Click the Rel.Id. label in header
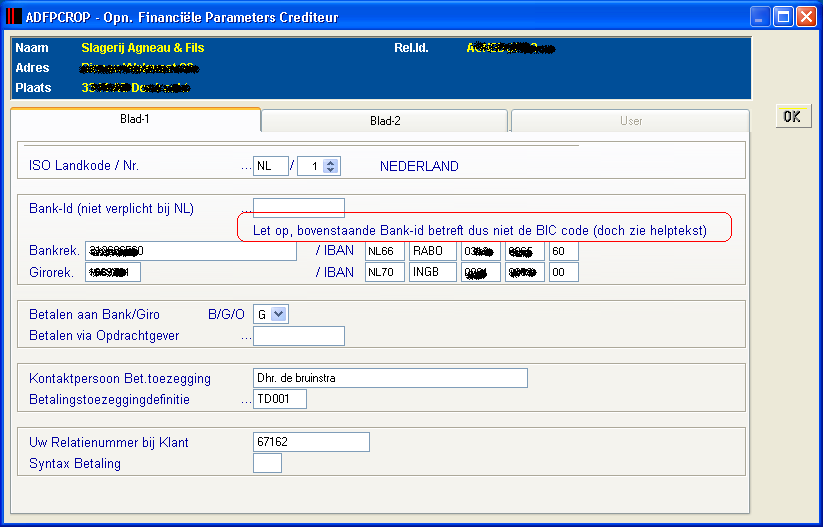823x527 pixels. point(411,48)
